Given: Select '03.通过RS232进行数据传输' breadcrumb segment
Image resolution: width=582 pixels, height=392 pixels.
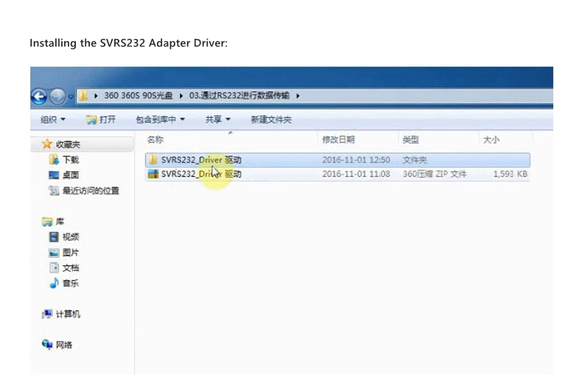Looking at the screenshot, I should tap(239, 95).
